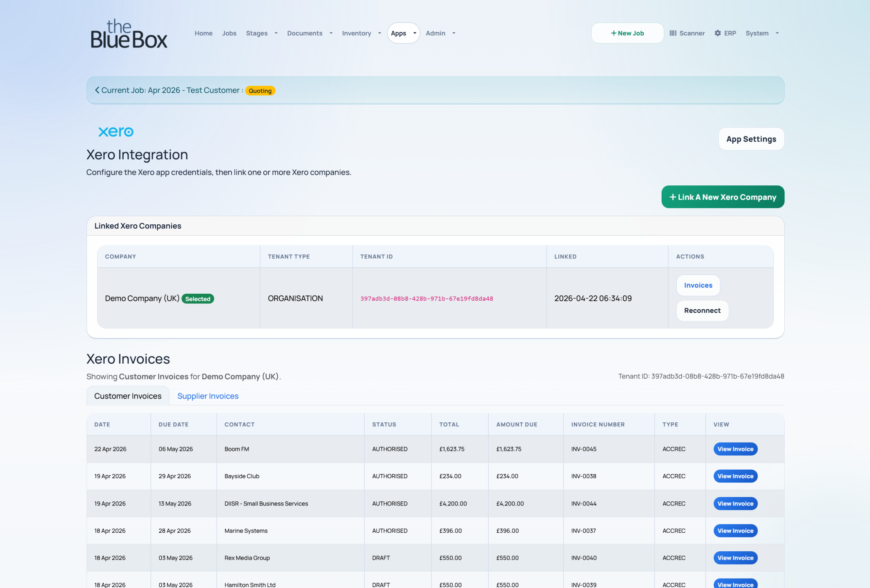Open App Settings
Viewport: 870px width, 588px height.
click(x=751, y=139)
